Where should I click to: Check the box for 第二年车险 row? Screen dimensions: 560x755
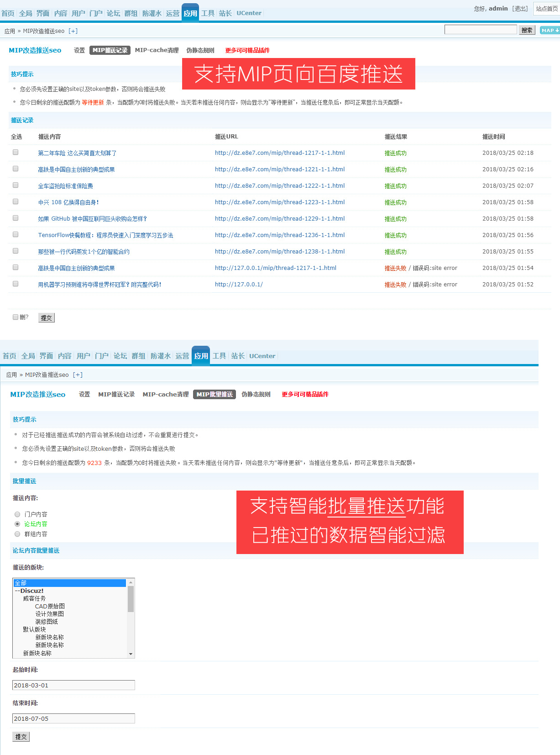[16, 153]
